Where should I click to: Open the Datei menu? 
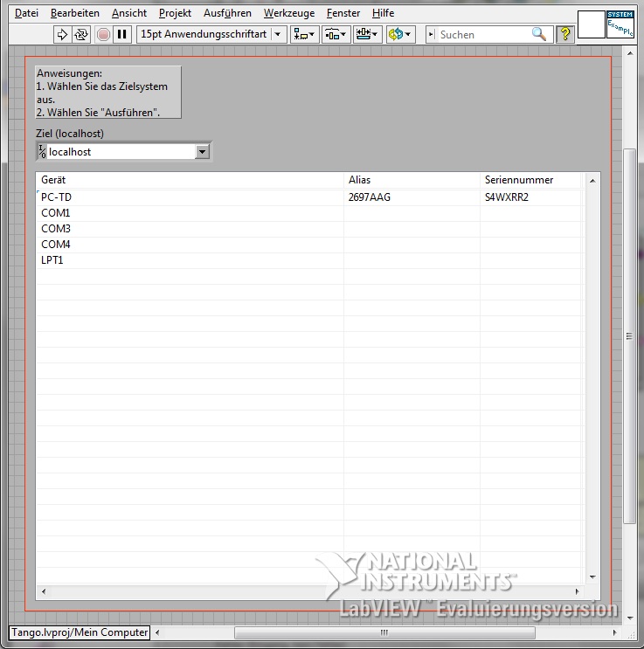(x=26, y=13)
